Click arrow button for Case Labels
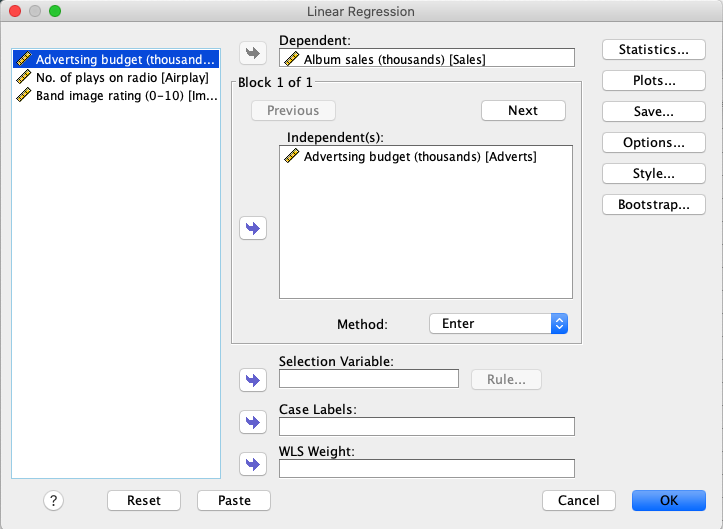 point(253,422)
